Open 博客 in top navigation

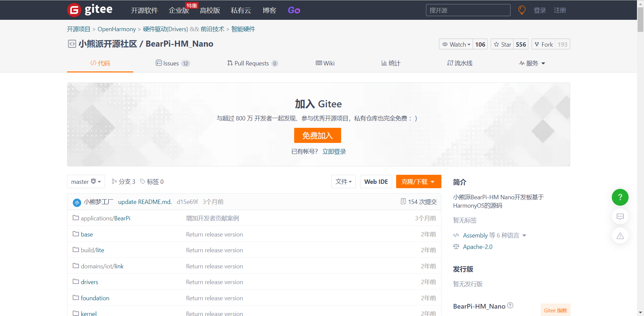point(269,10)
